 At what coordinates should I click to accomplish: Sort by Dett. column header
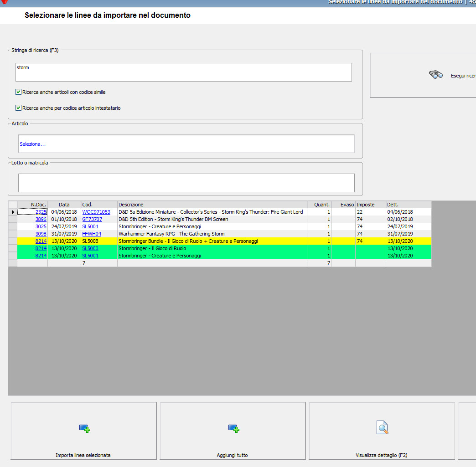pos(409,205)
